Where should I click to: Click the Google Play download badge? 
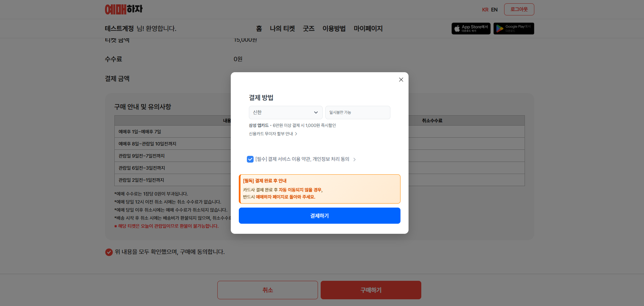pos(514,29)
